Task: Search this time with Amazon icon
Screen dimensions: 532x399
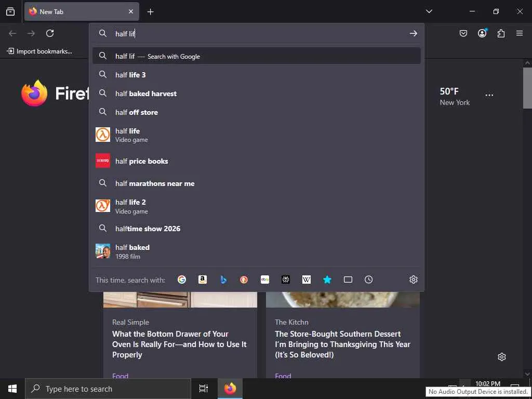Action: [x=203, y=280]
